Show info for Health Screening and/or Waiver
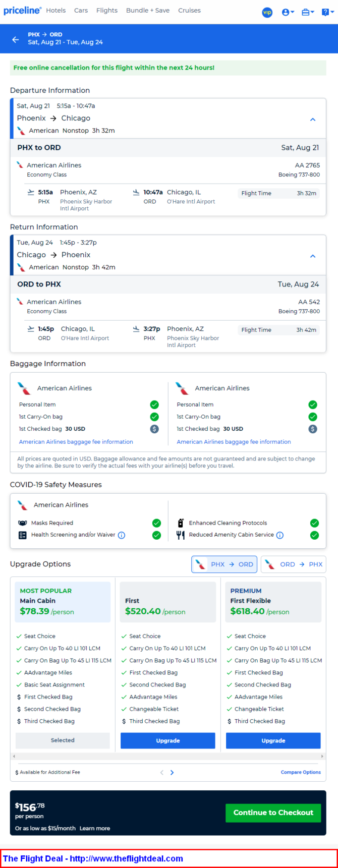This screenshot has width=338, height=868. [122, 535]
